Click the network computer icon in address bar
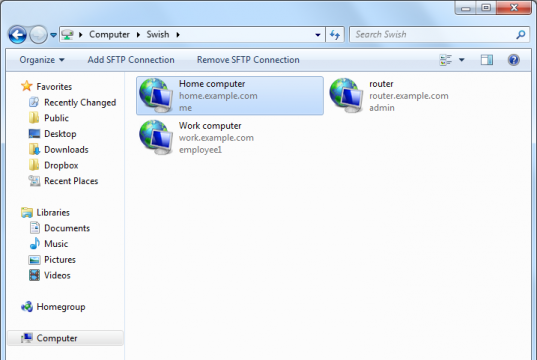 click(x=67, y=34)
